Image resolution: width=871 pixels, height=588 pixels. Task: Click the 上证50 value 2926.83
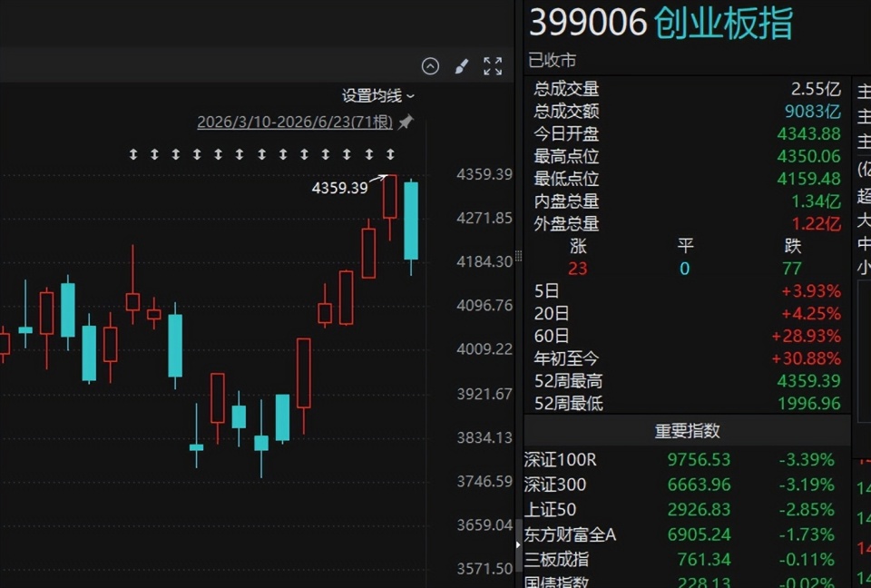699,510
